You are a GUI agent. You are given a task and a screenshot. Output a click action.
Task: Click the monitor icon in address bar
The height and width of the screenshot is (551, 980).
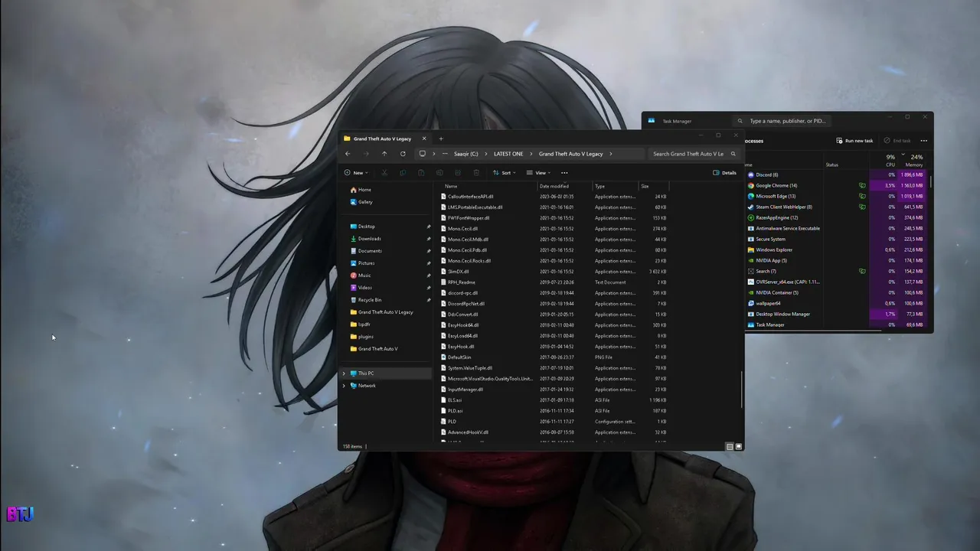coord(422,154)
